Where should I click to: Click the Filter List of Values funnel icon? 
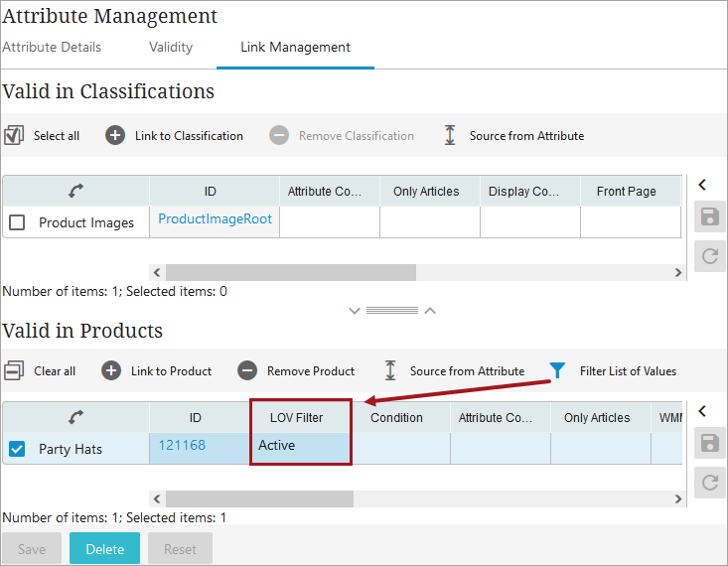click(x=557, y=370)
